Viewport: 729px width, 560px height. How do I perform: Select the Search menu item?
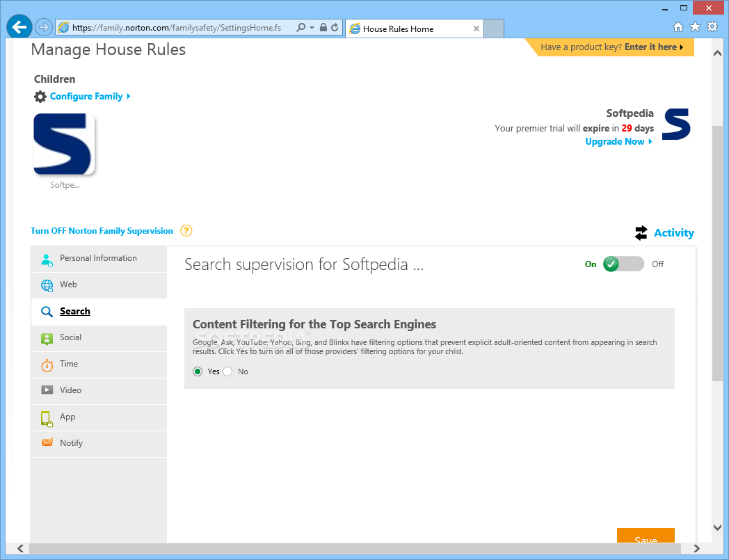[x=99, y=312]
